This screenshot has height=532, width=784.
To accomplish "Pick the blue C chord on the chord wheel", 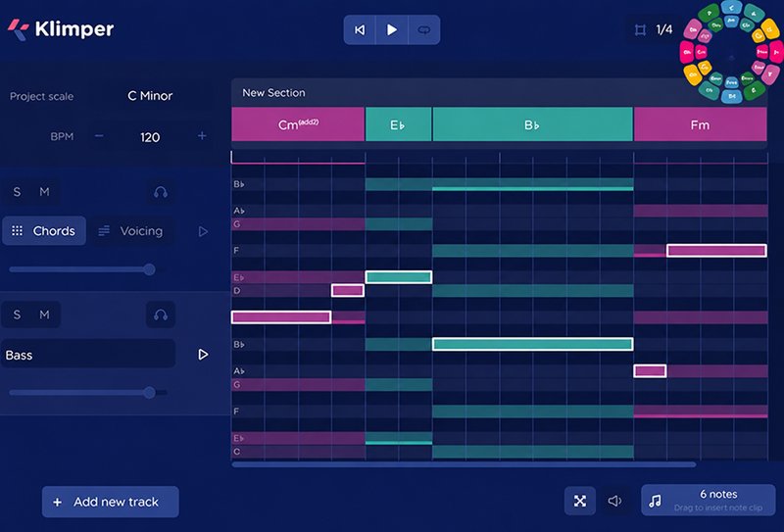I will (731, 8).
